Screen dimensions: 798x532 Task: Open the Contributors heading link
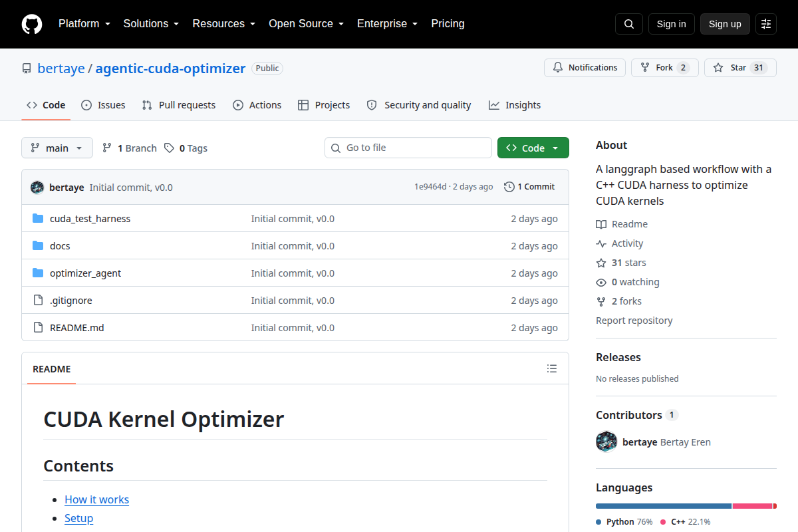click(x=636, y=415)
